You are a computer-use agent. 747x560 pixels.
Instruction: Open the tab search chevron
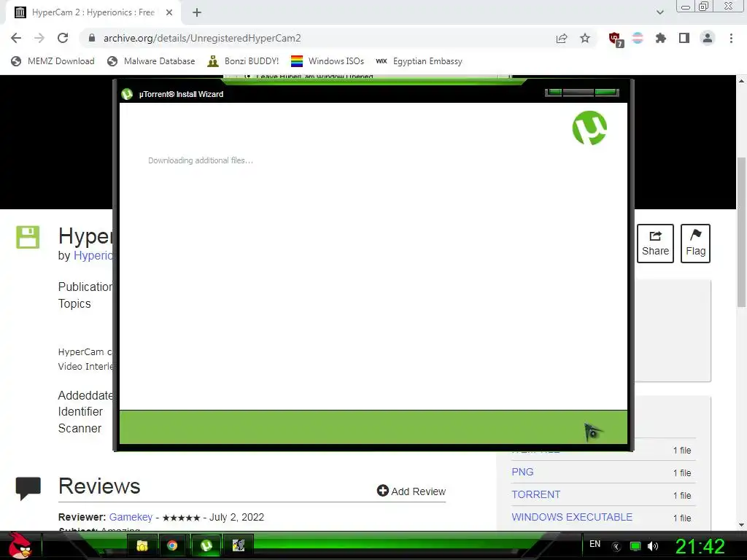(x=659, y=12)
